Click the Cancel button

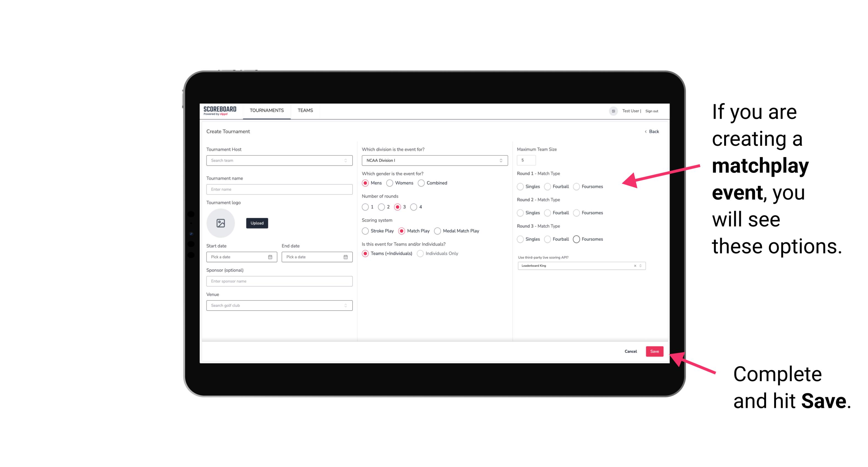pyautogui.click(x=630, y=351)
